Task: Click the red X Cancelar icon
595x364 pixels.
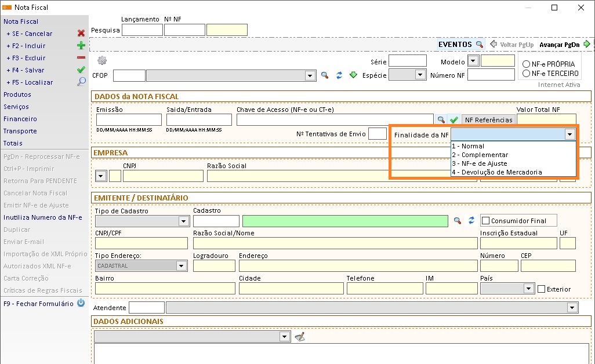Action: 81,34
